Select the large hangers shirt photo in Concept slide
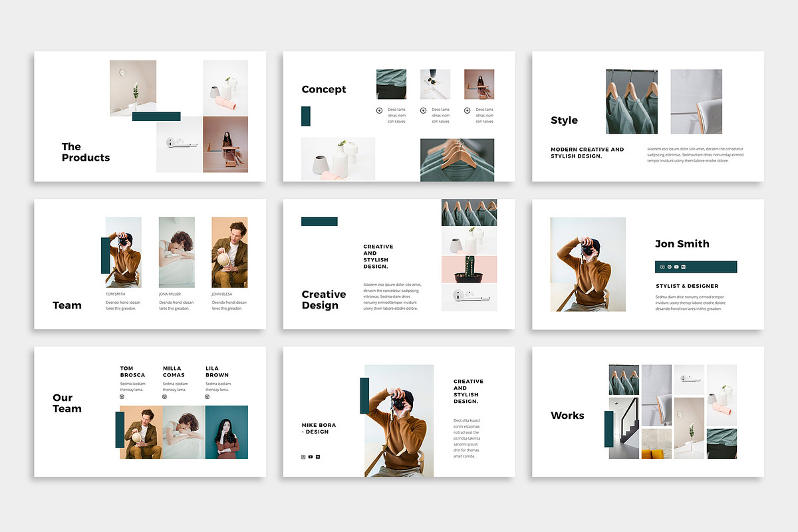 [x=457, y=160]
